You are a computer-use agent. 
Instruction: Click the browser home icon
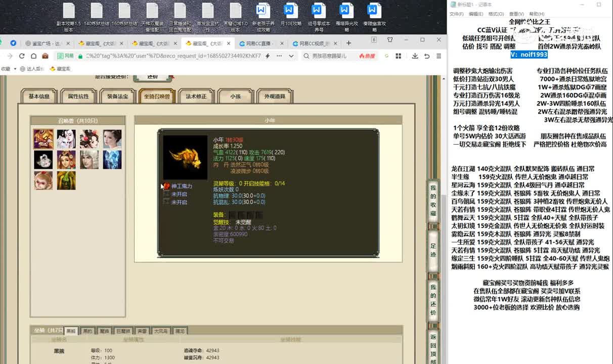(x=33, y=56)
